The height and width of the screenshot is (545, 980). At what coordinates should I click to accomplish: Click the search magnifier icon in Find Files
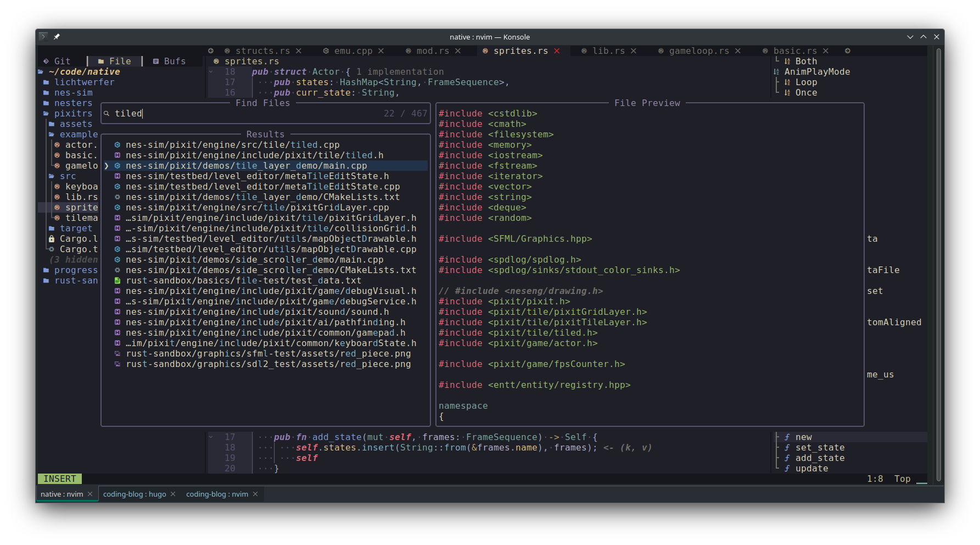(107, 114)
